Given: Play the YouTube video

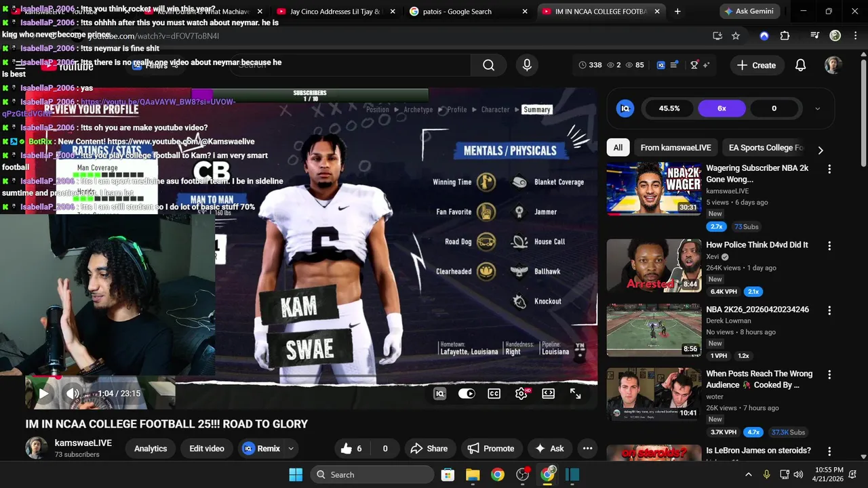Looking at the screenshot, I should click(x=43, y=393).
